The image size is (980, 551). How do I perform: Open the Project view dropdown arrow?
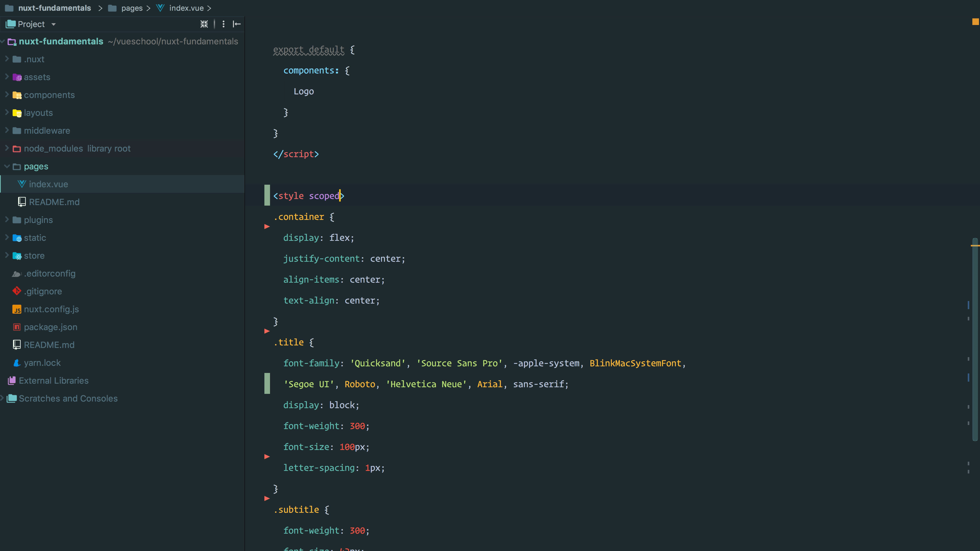pos(54,24)
